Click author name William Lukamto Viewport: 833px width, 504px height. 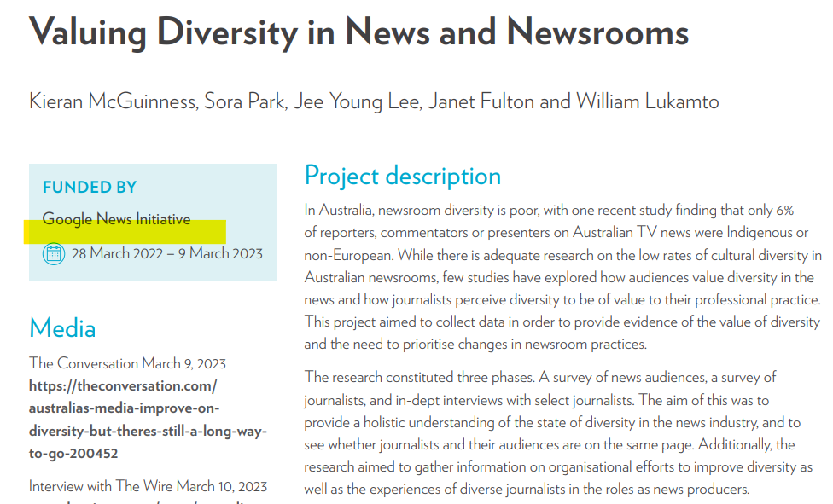point(647,101)
